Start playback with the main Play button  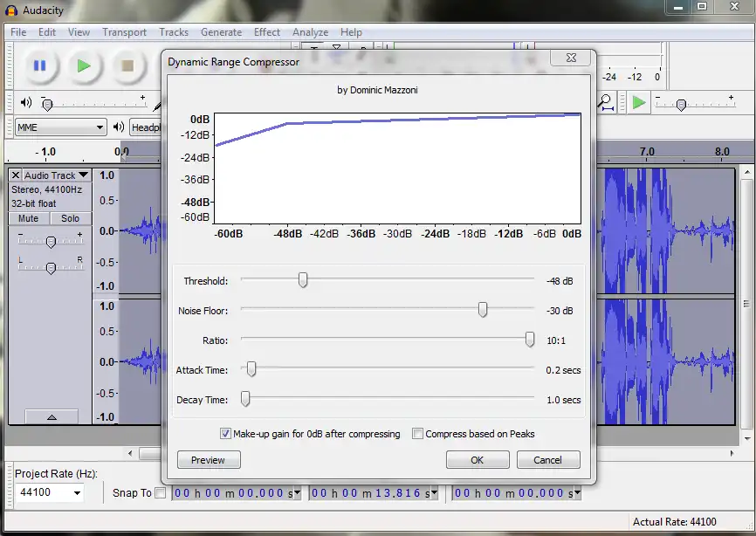(x=84, y=65)
